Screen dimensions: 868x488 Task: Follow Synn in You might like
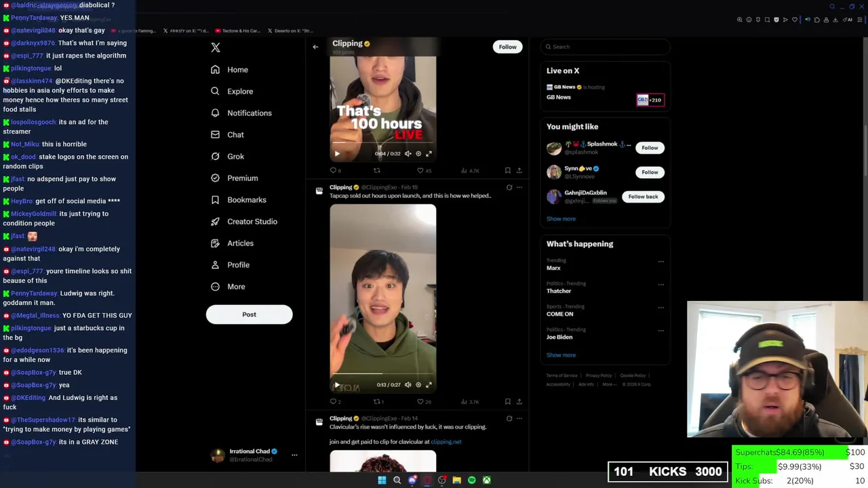click(x=650, y=172)
